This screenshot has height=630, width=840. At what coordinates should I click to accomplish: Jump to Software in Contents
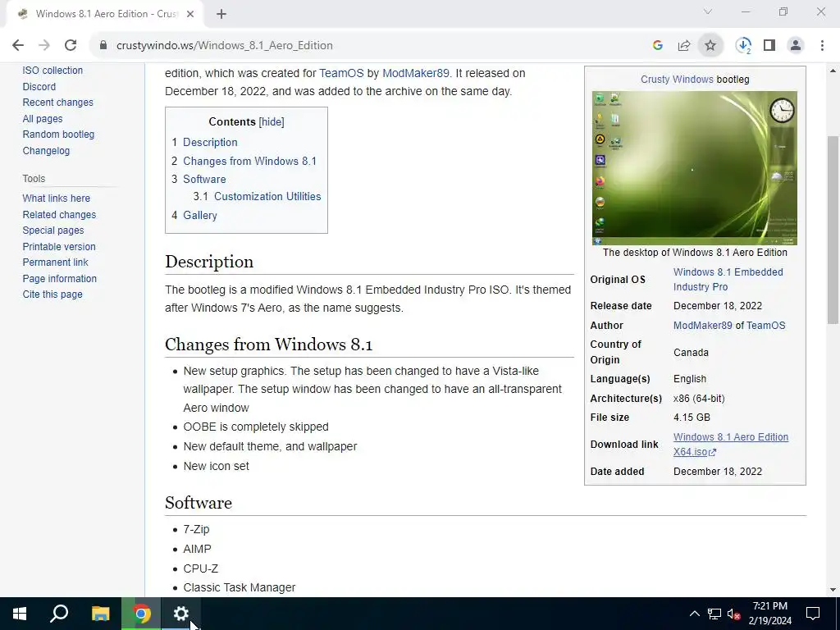point(204,180)
